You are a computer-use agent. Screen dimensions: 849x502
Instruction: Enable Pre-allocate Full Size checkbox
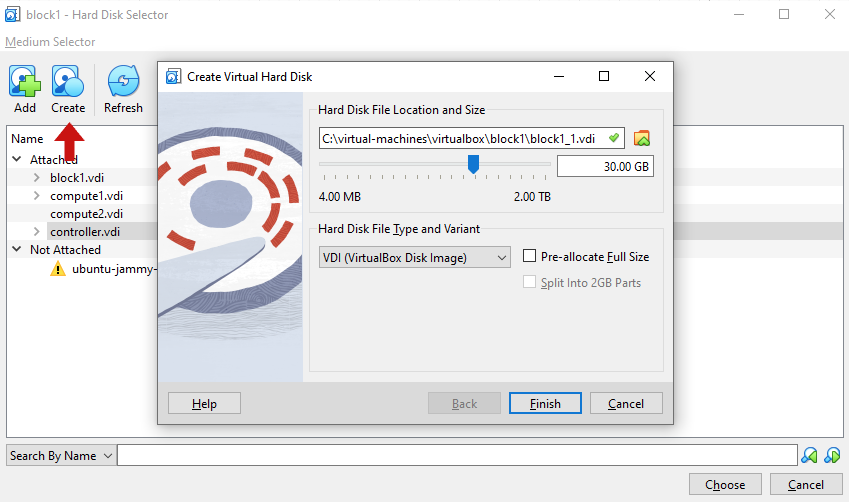tap(530, 257)
